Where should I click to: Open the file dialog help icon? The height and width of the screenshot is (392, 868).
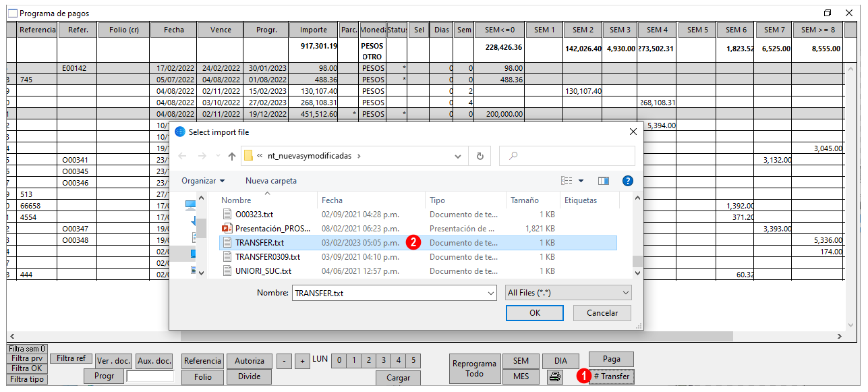pos(627,181)
